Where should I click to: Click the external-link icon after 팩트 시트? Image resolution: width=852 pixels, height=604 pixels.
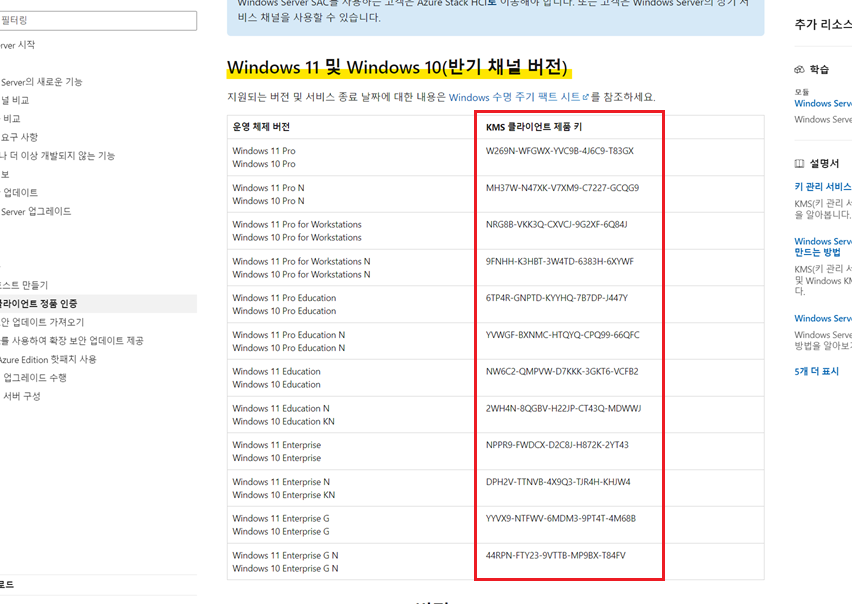[x=585, y=97]
